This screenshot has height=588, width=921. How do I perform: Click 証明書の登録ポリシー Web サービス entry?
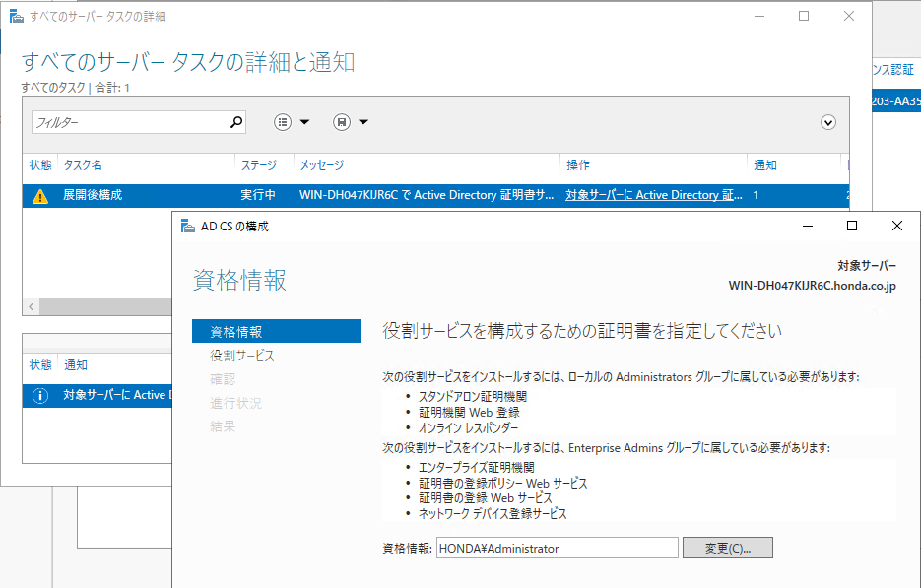502,484
